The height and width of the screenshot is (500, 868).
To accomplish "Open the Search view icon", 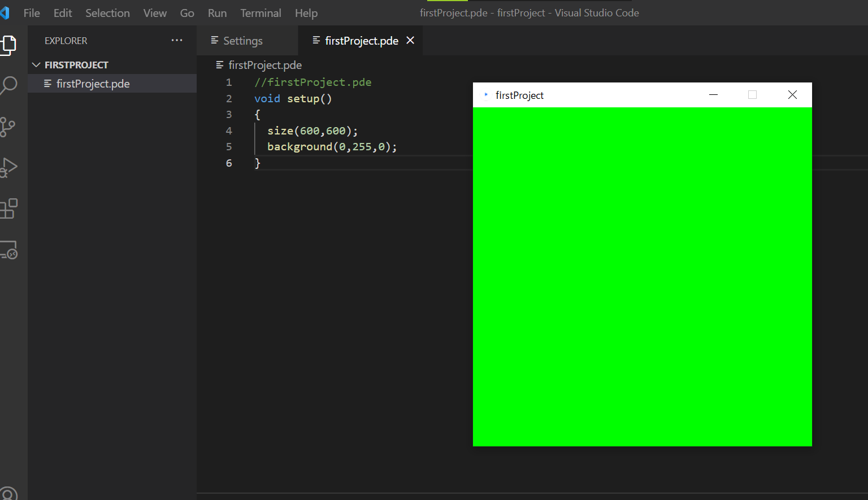I will point(8,85).
